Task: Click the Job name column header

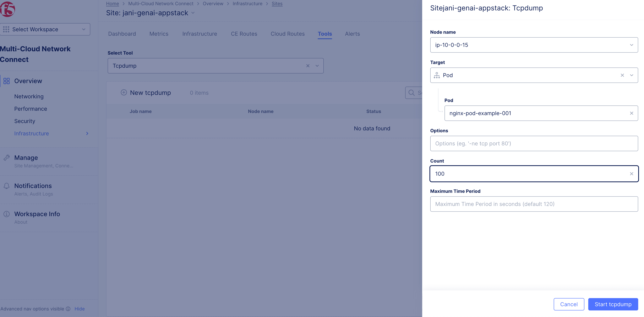Action: [140, 111]
